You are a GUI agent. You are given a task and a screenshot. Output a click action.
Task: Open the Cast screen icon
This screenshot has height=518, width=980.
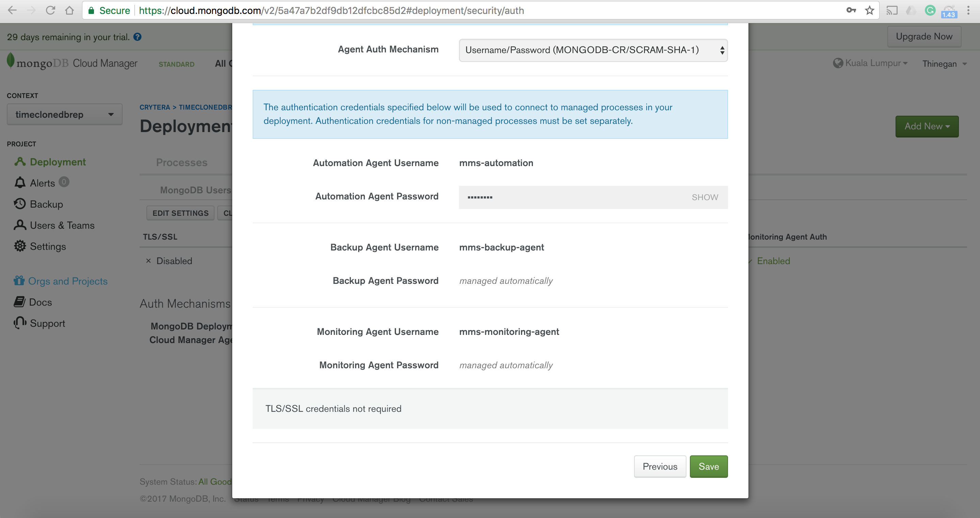[x=892, y=10]
